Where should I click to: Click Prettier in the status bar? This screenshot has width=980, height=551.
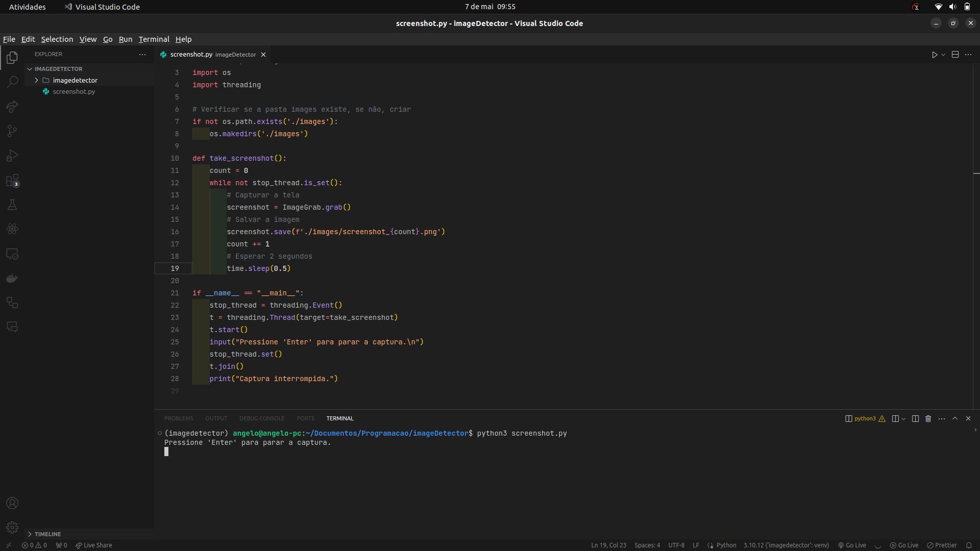(942, 545)
